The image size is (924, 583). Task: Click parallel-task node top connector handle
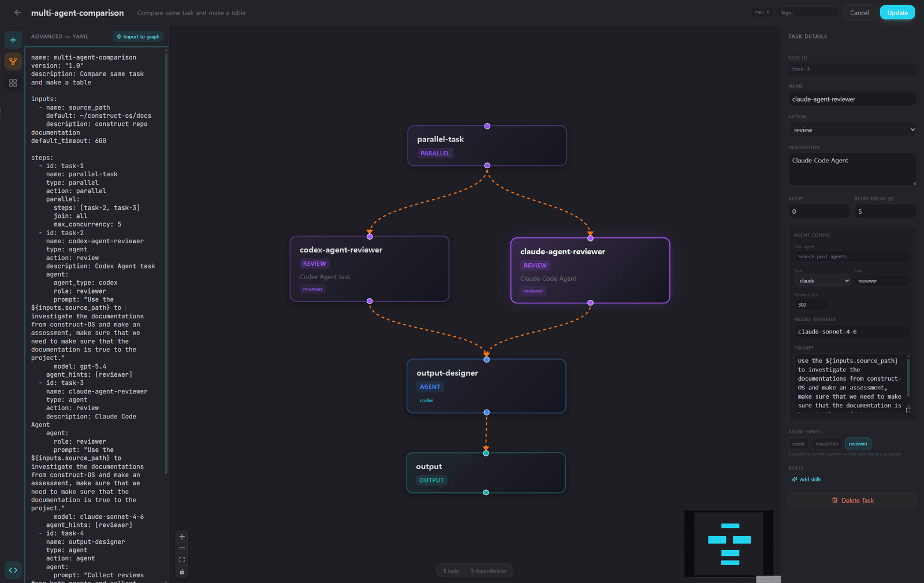pos(487,126)
